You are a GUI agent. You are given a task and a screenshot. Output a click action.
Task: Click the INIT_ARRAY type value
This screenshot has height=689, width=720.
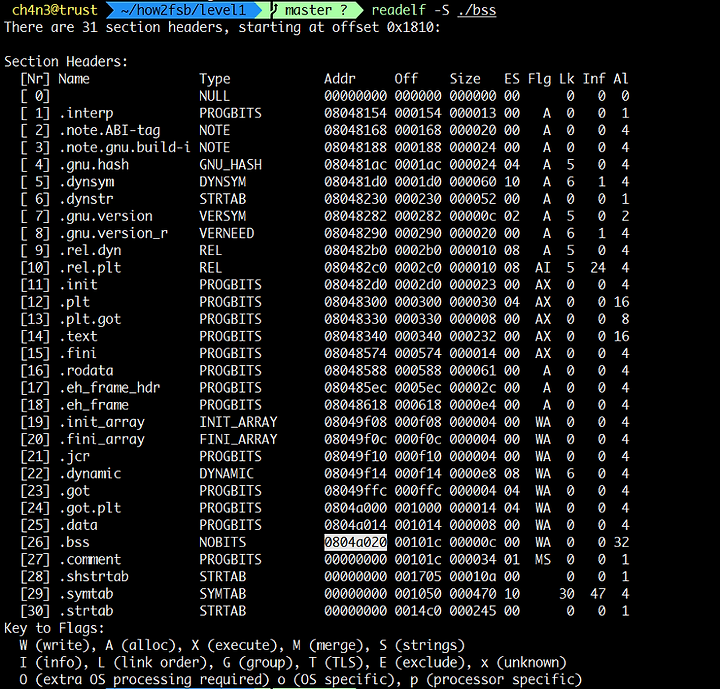click(238, 422)
